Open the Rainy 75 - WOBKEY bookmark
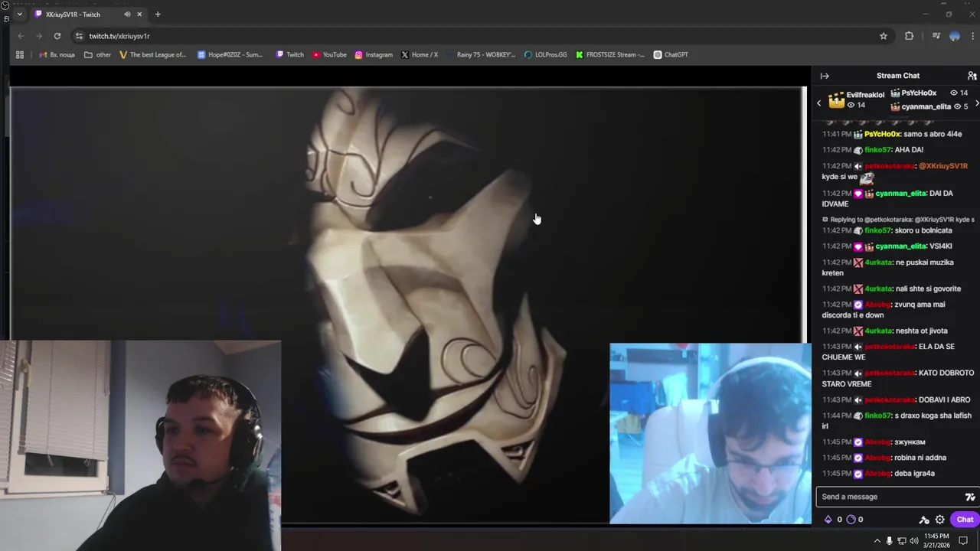The image size is (980, 551). pyautogui.click(x=481, y=54)
